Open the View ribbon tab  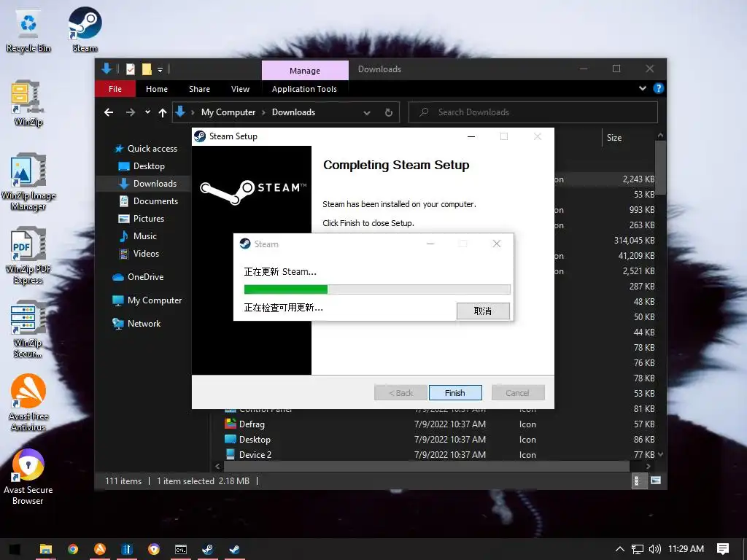point(240,89)
